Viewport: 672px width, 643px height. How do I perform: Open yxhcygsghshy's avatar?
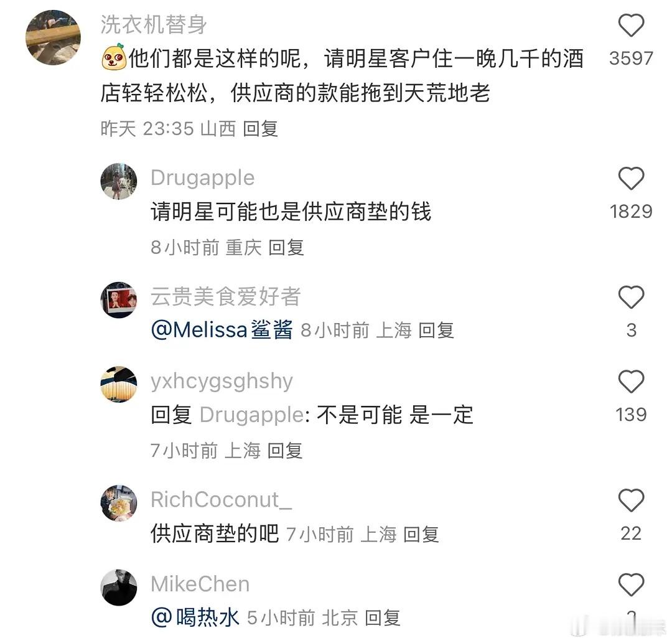tap(119, 384)
